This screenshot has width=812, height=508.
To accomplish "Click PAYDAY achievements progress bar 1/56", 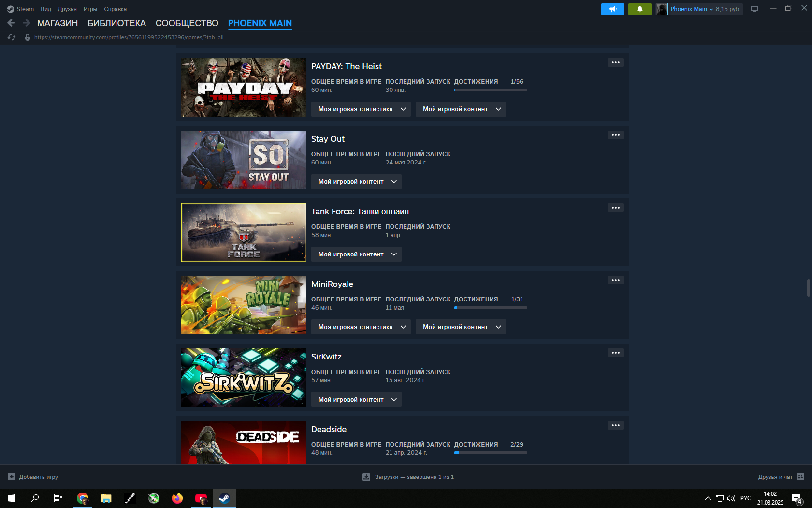I will coord(491,90).
